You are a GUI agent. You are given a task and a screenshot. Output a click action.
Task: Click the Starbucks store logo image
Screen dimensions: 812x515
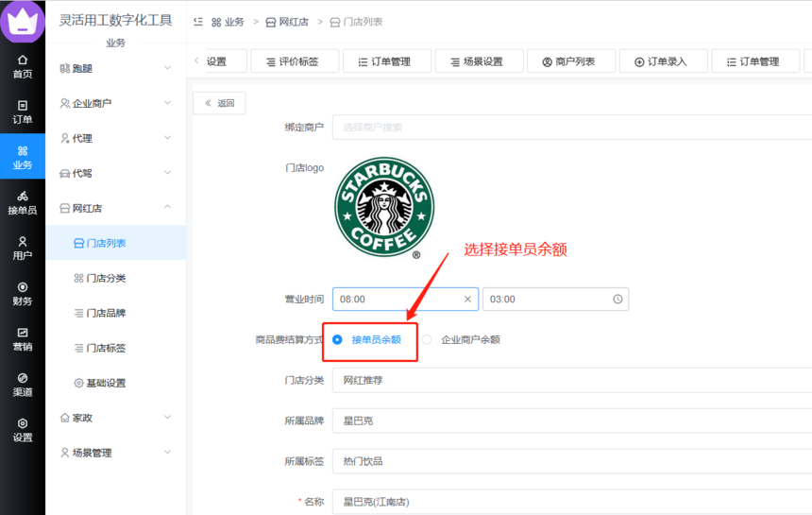click(x=384, y=208)
